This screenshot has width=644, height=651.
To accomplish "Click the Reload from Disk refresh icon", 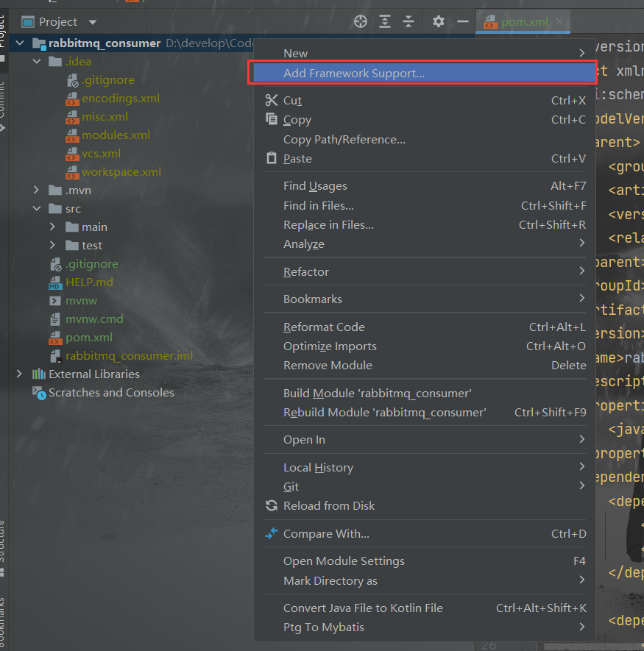I will click(271, 505).
